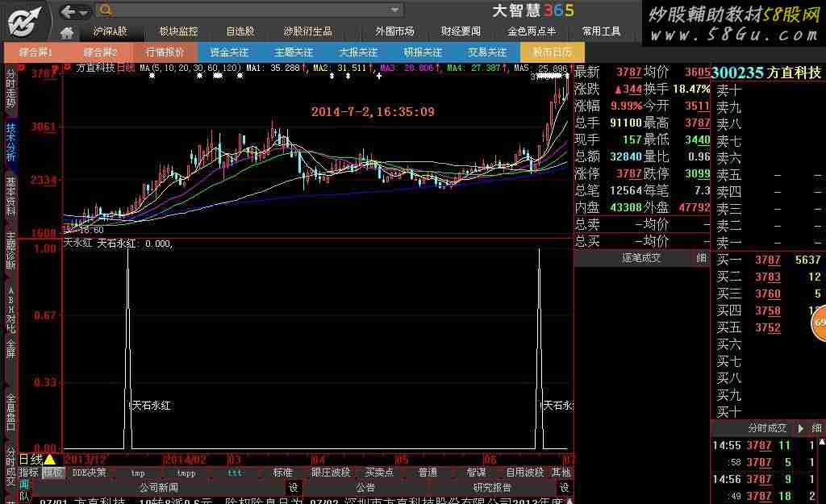Switch to 自选股 watchlist
Viewport: 826px width, 504px height.
tap(240, 31)
